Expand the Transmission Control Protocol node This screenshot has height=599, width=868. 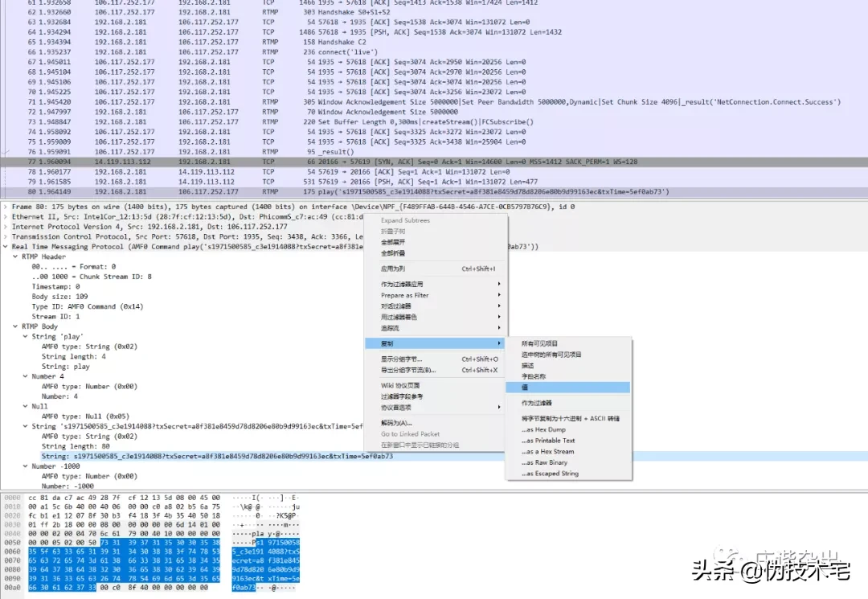click(6, 236)
